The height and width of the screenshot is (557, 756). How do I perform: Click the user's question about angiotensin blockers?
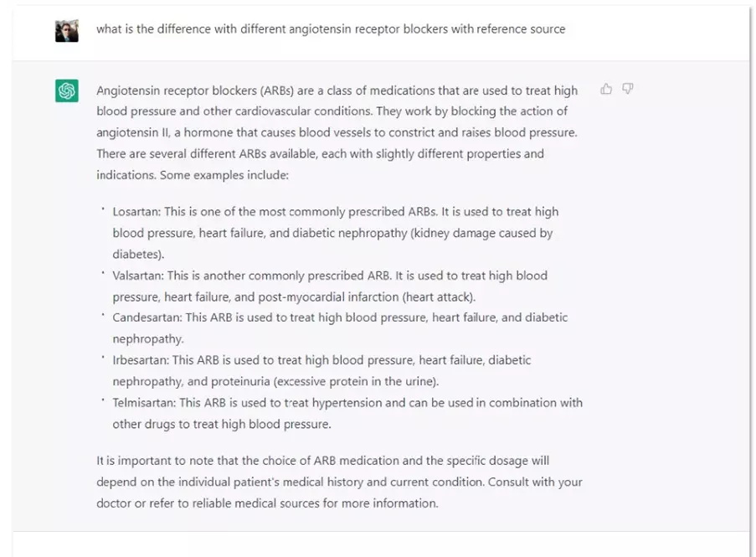[331, 29]
